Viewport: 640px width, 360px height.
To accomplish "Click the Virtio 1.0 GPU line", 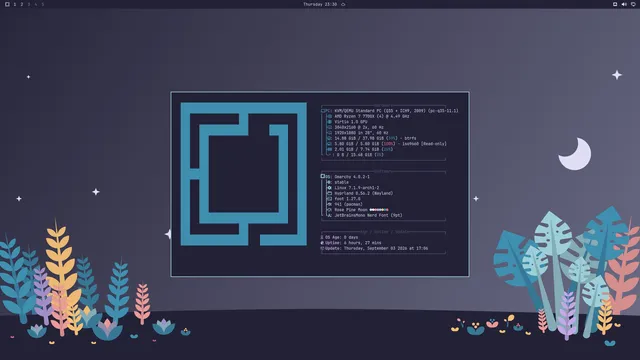I will 351,122.
